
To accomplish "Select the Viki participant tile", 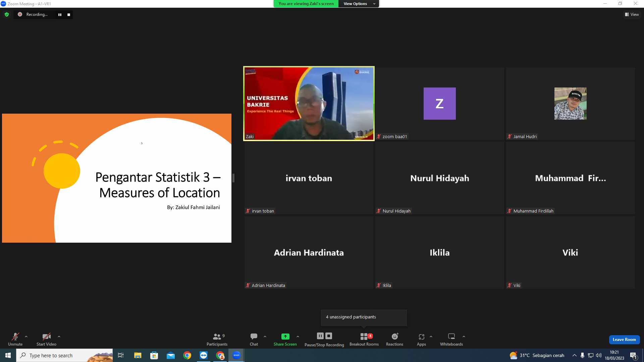I will (570, 252).
